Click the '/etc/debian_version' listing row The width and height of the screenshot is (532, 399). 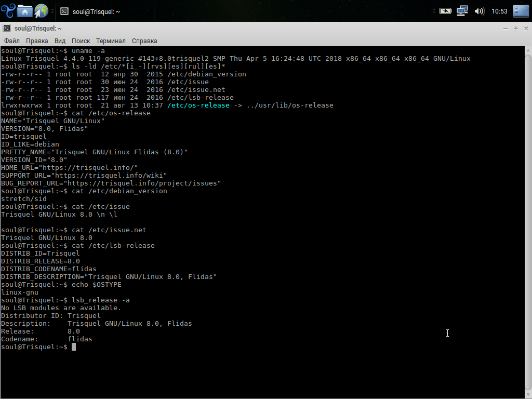pyautogui.click(x=124, y=74)
